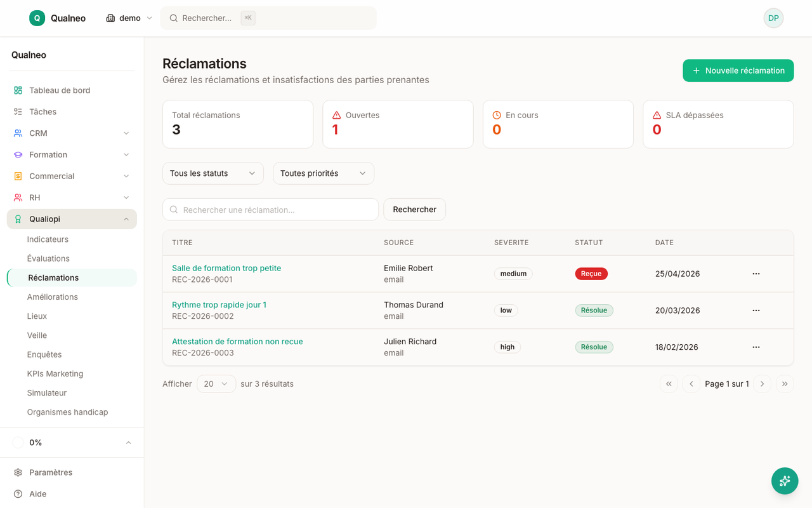
Task: Open Lieux in the Qualiopi menu
Action: pos(37,316)
